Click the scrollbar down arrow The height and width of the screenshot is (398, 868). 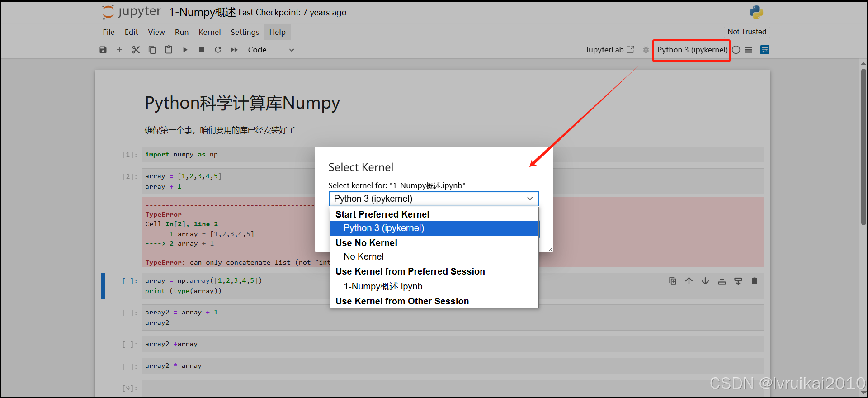[x=863, y=393]
